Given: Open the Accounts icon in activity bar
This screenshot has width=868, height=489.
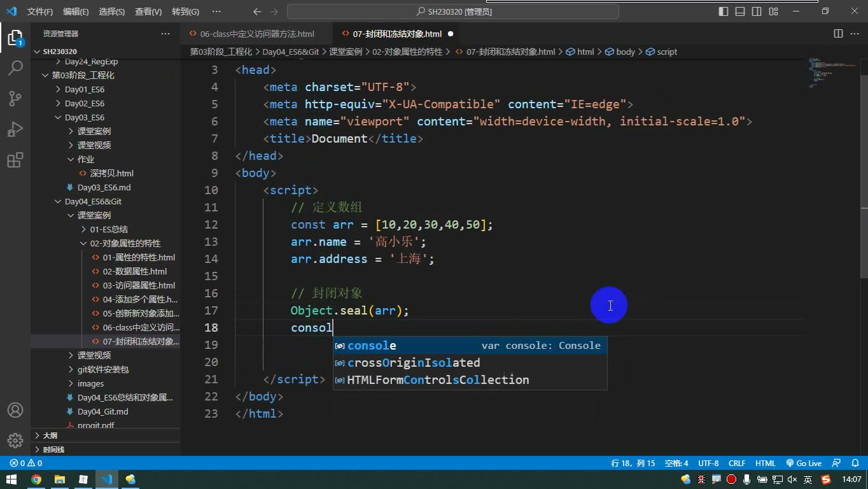Looking at the screenshot, I should point(15,410).
